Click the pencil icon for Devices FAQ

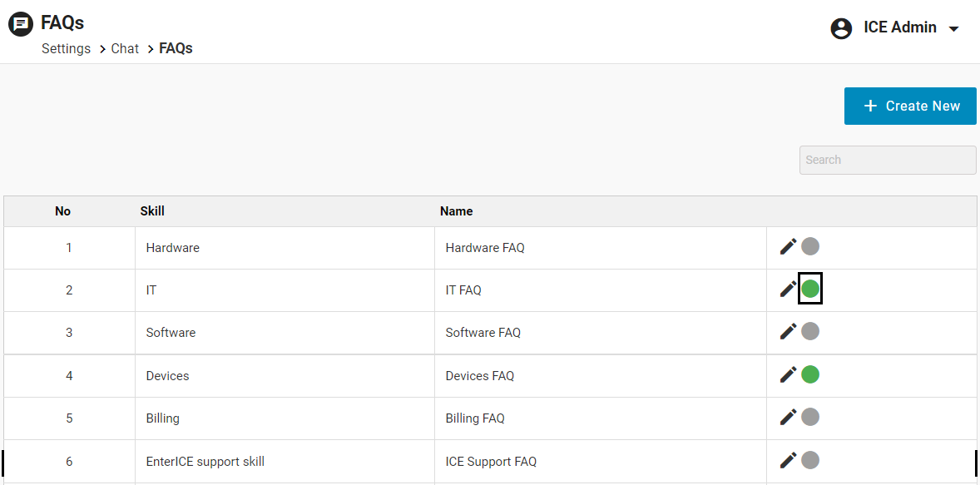click(788, 374)
